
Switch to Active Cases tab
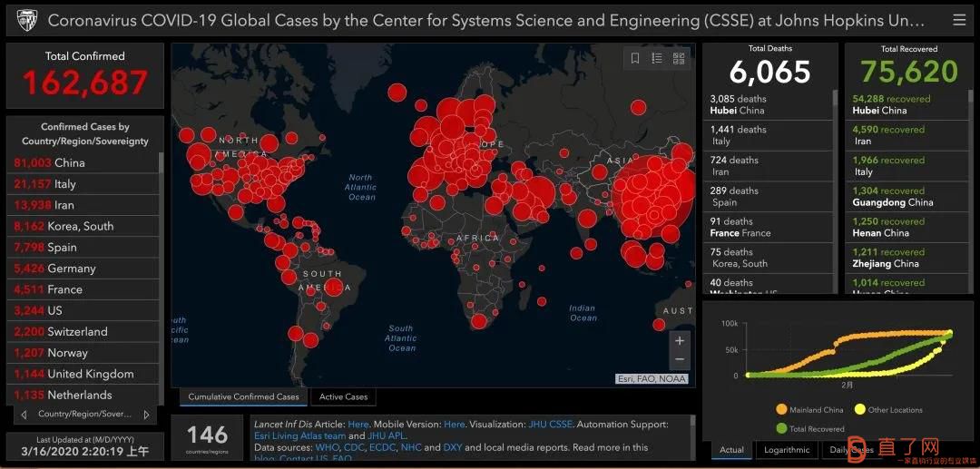pyautogui.click(x=343, y=396)
